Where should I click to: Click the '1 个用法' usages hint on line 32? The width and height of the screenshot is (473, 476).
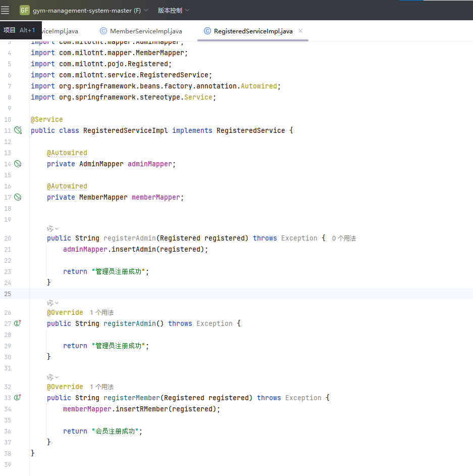[x=101, y=387]
